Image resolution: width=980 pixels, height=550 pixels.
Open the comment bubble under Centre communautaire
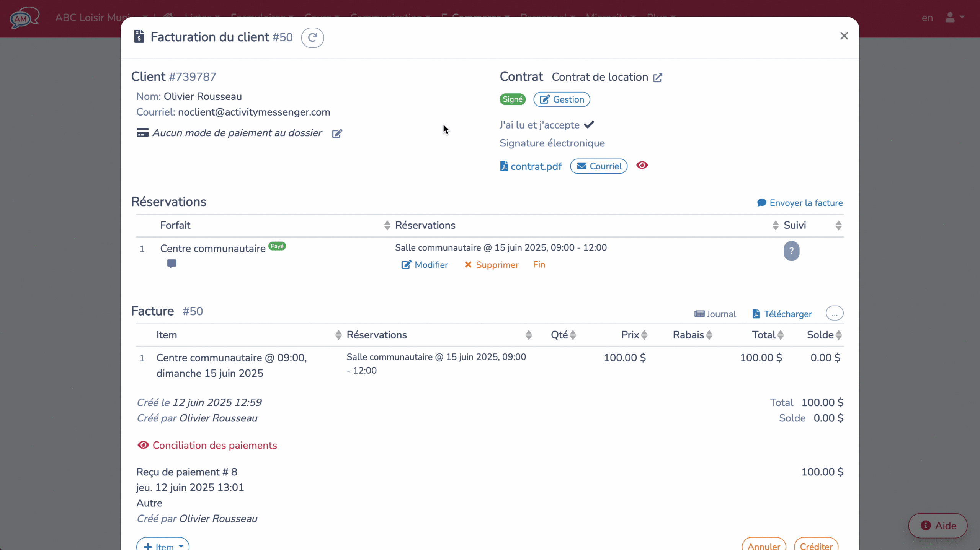coord(171,264)
